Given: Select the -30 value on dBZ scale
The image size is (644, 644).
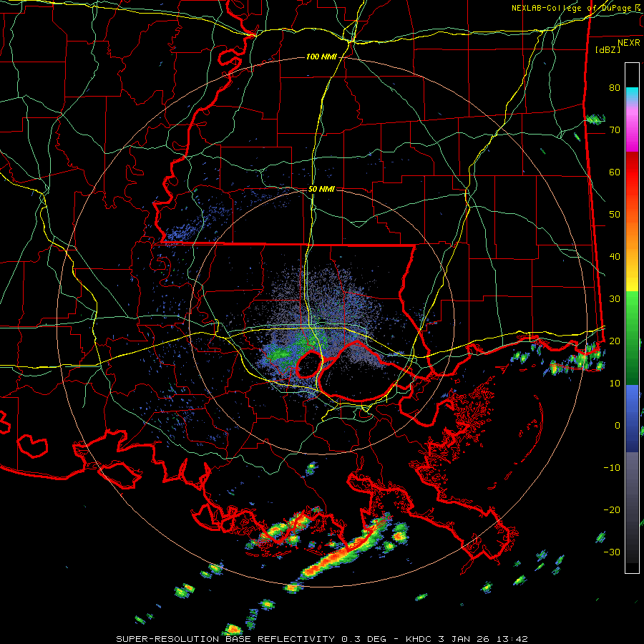Looking at the screenshot, I should coord(612,552).
